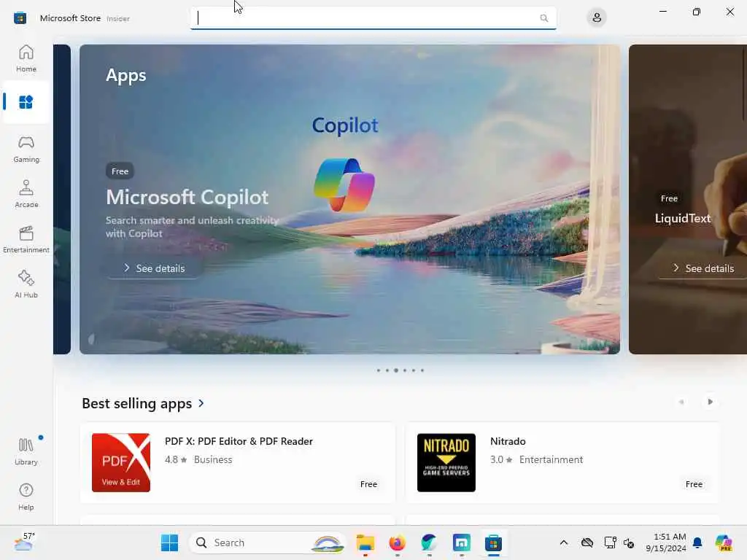
Task: Go to the Gaming section
Action: (x=26, y=149)
